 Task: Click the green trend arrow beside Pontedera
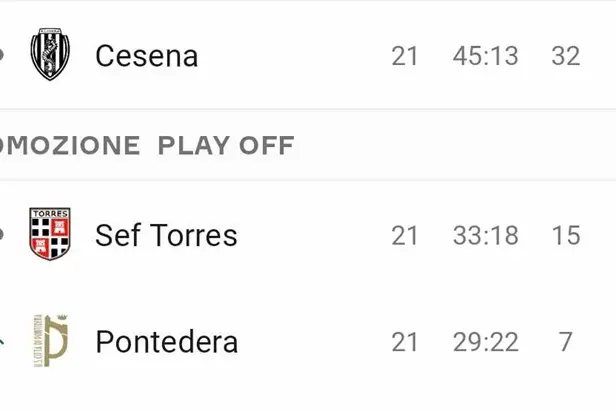(2, 341)
